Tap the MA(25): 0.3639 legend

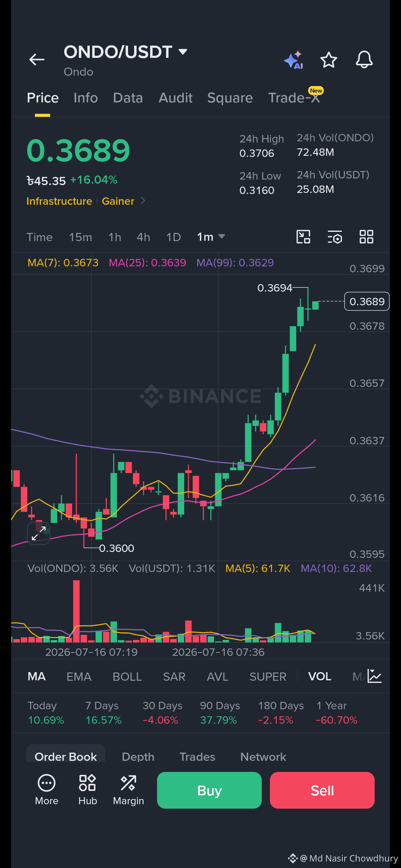147,263
